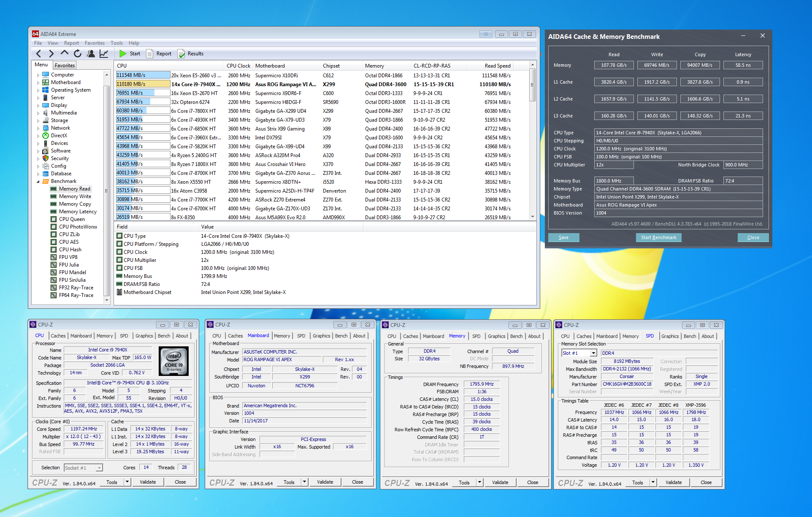Sort by the CPU Clock column header
Image resolution: width=812 pixels, height=517 pixels.
pos(238,65)
